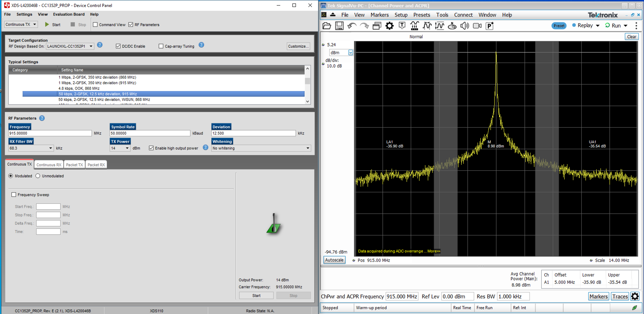The width and height of the screenshot is (644, 314).
Task: Click the Markers button near Traces
Action: tap(599, 296)
